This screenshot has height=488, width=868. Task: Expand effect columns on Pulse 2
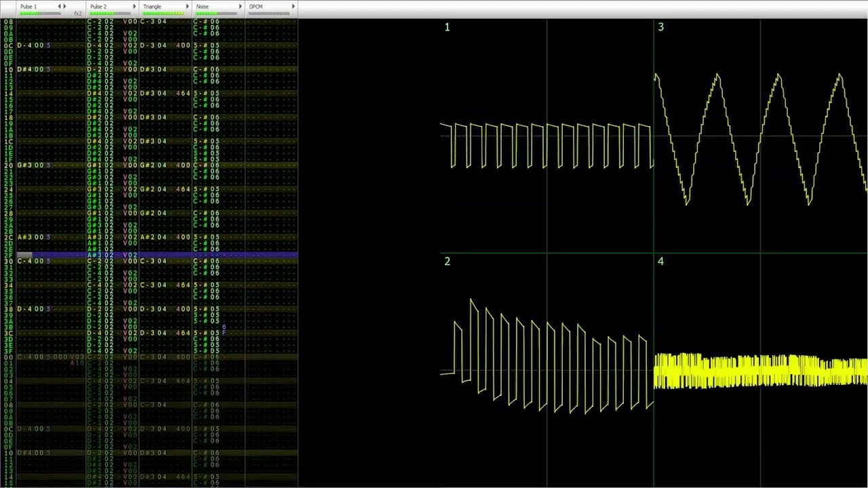(x=134, y=7)
